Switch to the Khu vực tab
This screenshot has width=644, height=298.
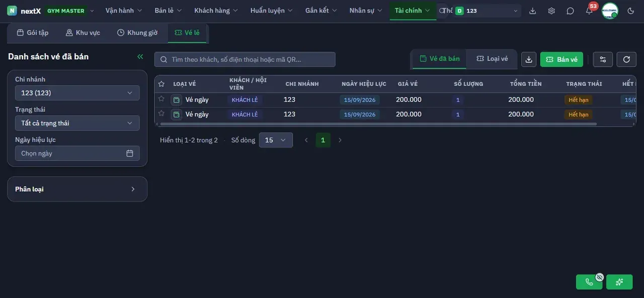click(x=83, y=33)
